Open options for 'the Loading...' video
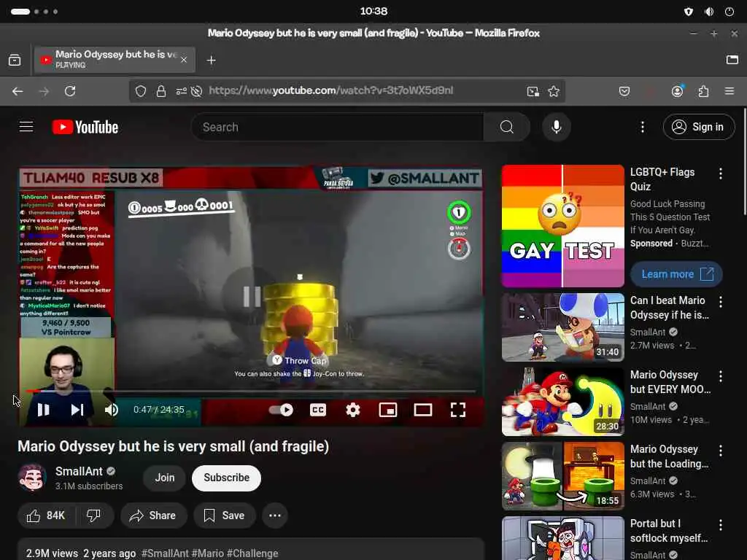 [720, 451]
